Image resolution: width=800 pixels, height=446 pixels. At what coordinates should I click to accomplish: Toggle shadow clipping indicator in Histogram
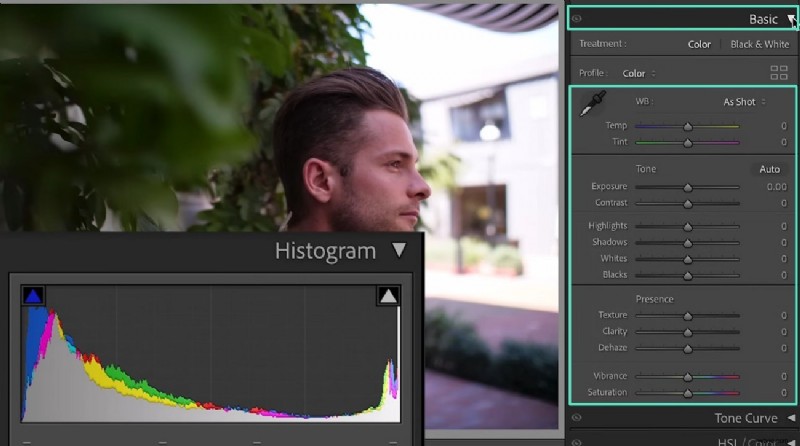pos(33,296)
